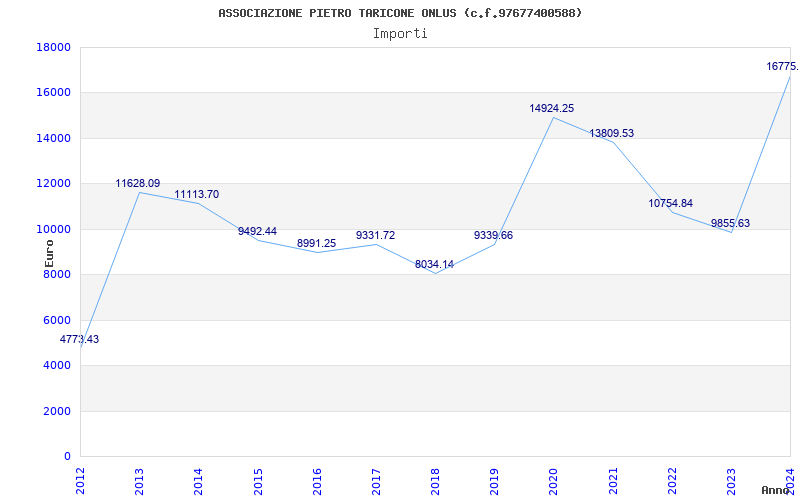
Task: Click the x-axis year 2022
Action: [672, 481]
